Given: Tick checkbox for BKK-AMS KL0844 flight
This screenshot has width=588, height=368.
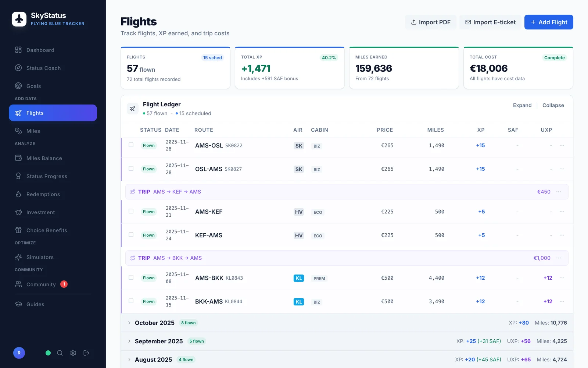Looking at the screenshot, I should [131, 301].
